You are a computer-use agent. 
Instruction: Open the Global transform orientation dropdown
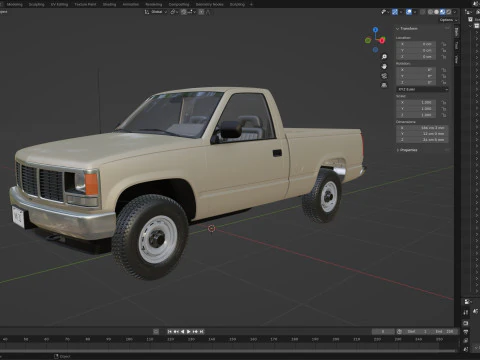(x=156, y=12)
